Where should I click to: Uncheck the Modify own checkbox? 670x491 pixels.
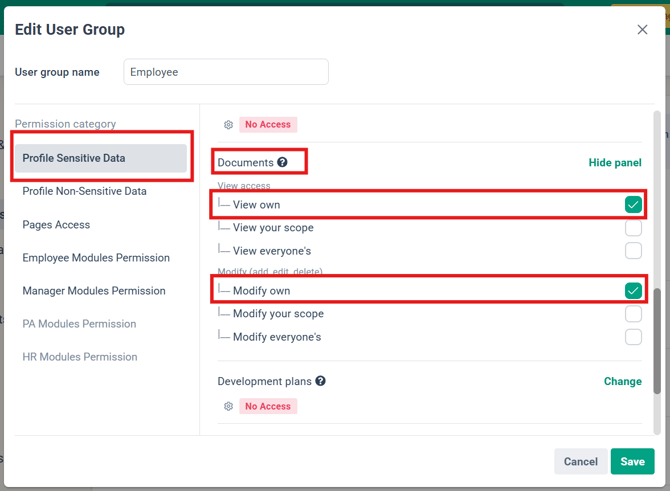click(x=633, y=291)
